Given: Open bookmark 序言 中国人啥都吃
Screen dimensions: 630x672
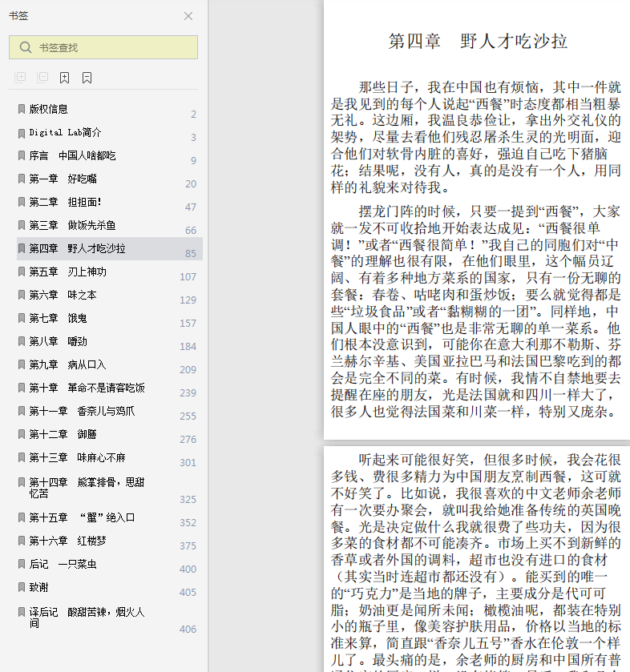Looking at the screenshot, I should click(x=72, y=155).
